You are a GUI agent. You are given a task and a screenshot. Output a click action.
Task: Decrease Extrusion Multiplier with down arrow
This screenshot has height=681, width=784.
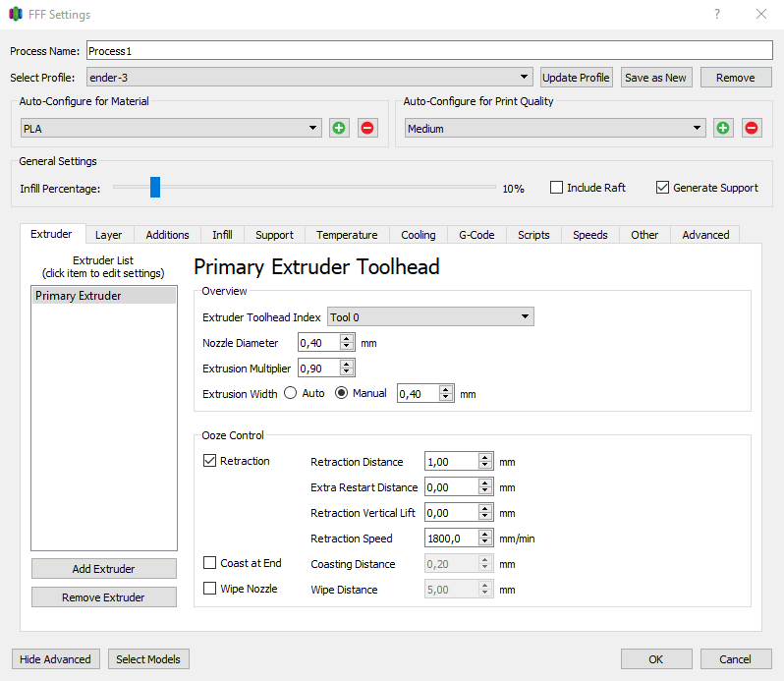[x=347, y=372]
